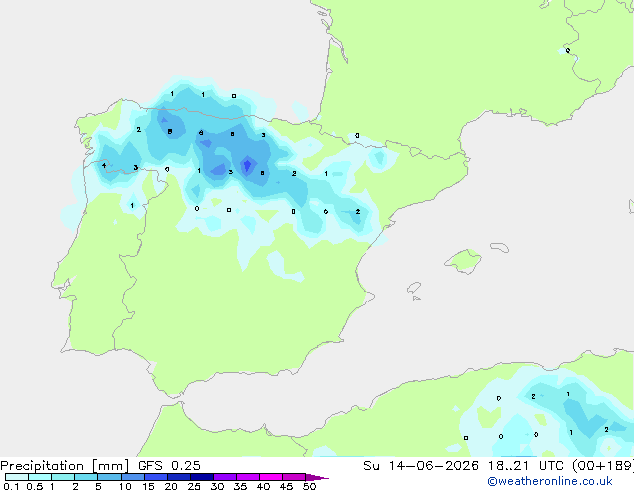Click the 0.1–0.5 mm legend color swatch
This screenshot has height=490, width=634.
(17, 477)
